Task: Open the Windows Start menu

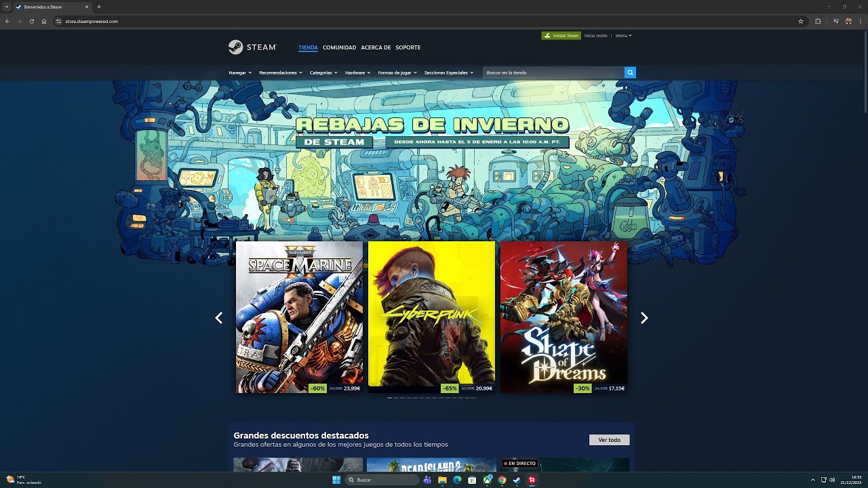Action: coord(337,480)
